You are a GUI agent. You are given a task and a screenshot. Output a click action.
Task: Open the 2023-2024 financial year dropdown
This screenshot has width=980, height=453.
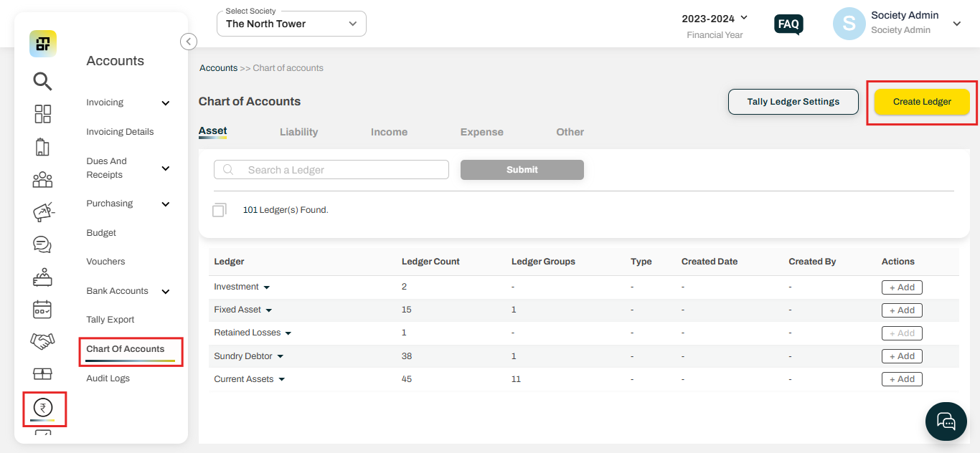tap(715, 18)
